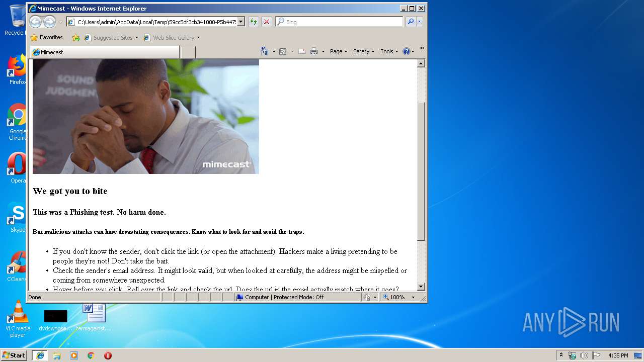Click scrollbar up arrow
Viewport: 644px width, 362px height.
tap(421, 63)
